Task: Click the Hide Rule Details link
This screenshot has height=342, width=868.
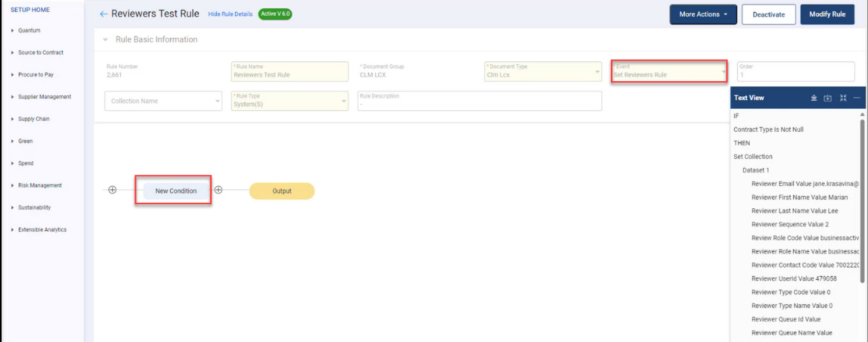Action: click(x=230, y=14)
